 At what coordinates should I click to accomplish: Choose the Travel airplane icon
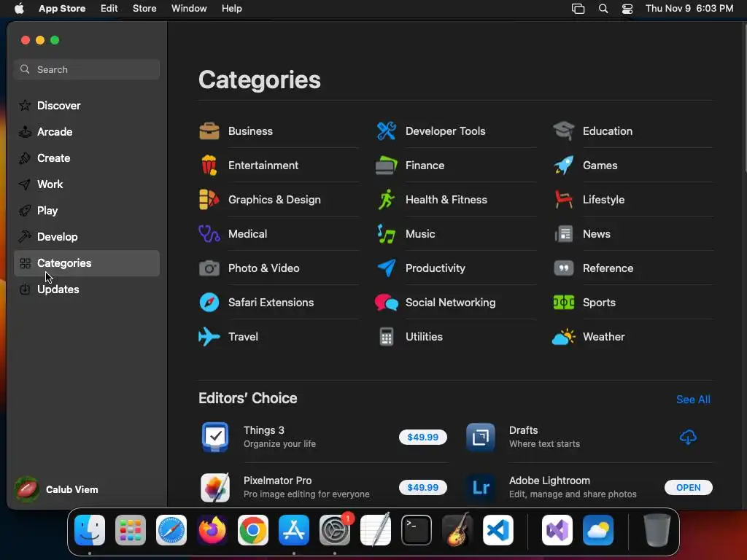pos(209,337)
